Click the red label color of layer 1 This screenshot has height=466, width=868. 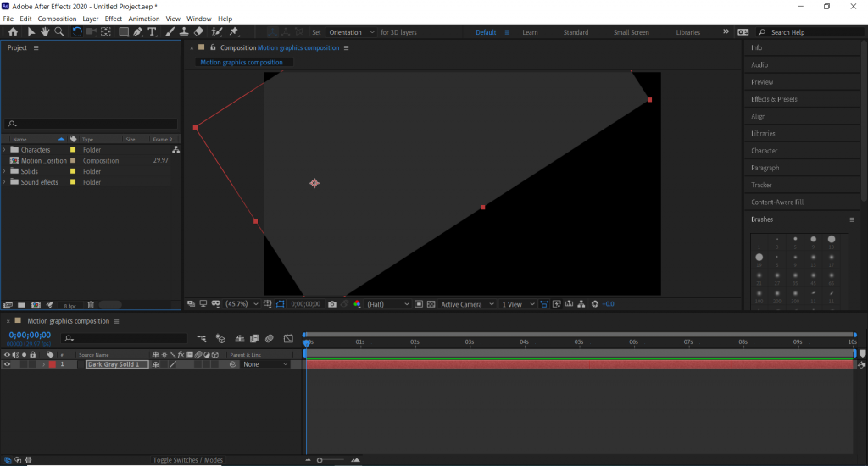pos(52,364)
